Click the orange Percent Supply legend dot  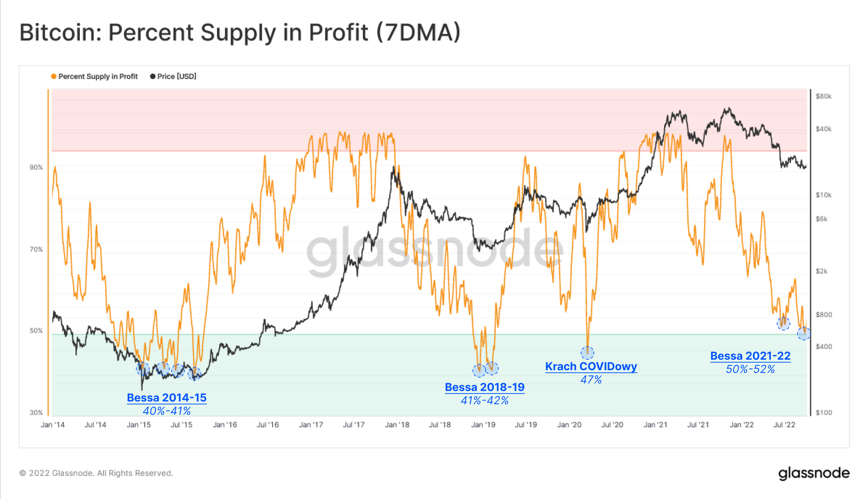(54, 76)
